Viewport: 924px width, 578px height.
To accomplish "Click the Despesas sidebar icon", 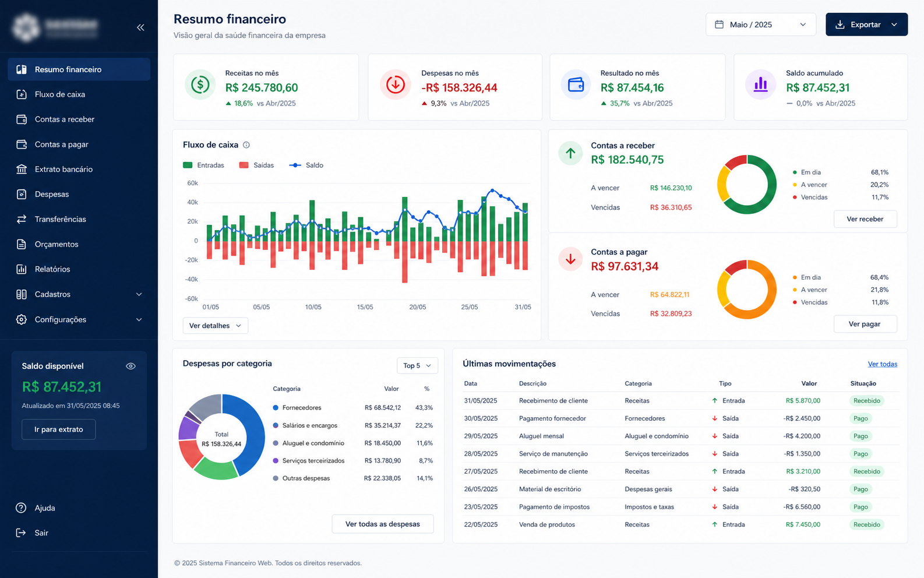I will pyautogui.click(x=22, y=194).
